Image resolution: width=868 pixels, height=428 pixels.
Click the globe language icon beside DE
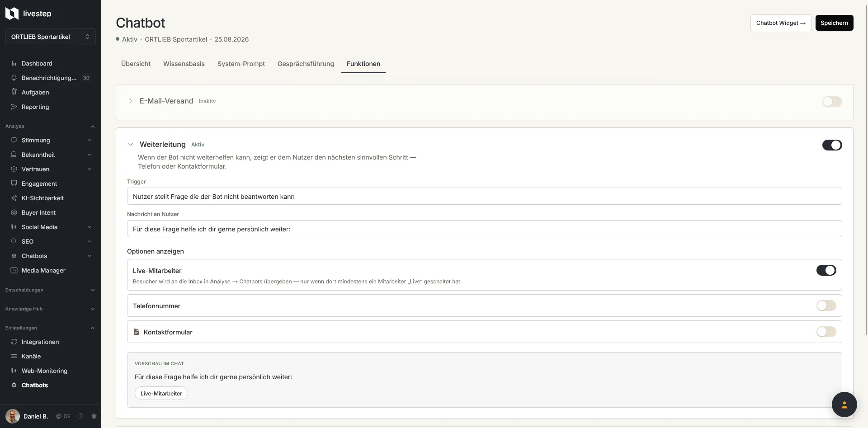tap(59, 416)
